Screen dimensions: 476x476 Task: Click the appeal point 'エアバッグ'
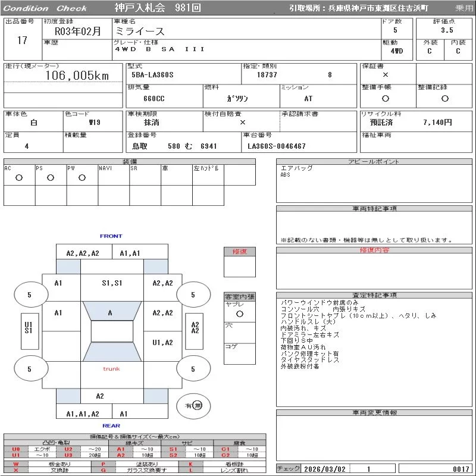(x=296, y=168)
